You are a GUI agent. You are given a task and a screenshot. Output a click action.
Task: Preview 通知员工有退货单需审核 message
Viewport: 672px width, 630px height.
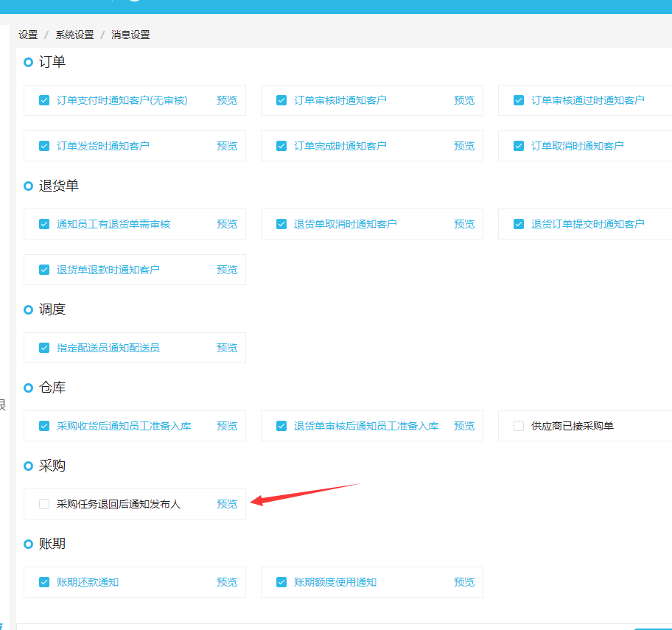click(227, 224)
